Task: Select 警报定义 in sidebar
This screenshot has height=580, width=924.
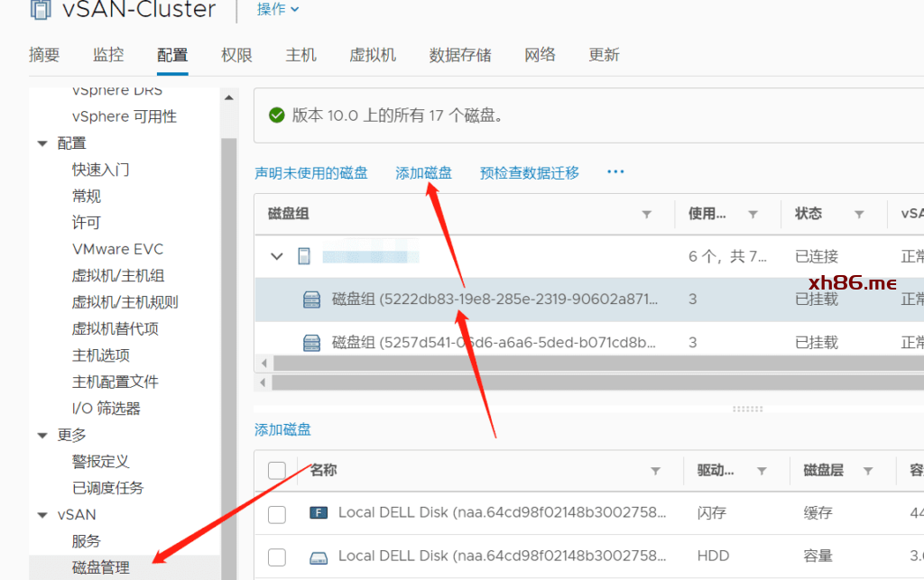Action: [101, 462]
